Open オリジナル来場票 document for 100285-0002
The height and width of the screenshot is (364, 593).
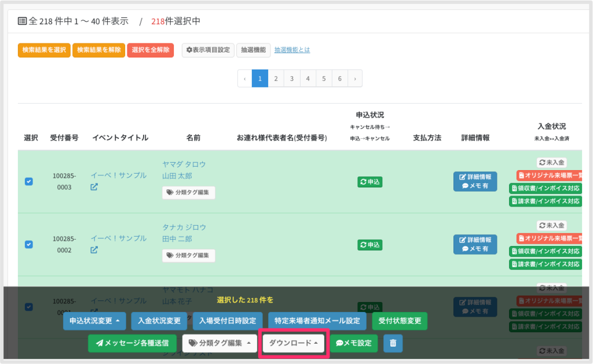click(549, 238)
